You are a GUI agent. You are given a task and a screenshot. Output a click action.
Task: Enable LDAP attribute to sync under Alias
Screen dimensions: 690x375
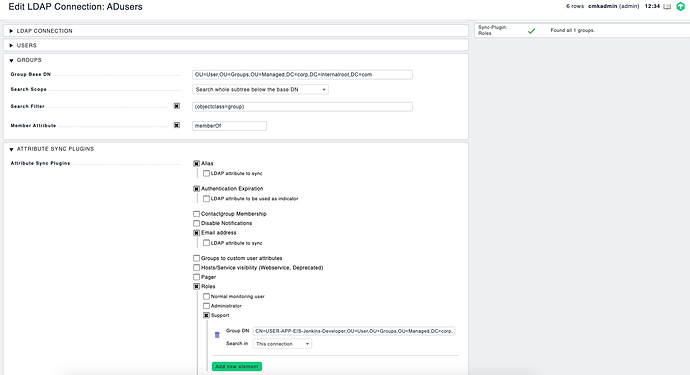(206, 173)
